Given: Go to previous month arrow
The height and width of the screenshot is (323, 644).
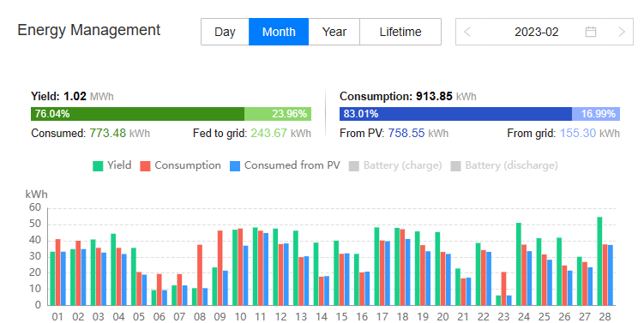Looking at the screenshot, I should click(467, 32).
